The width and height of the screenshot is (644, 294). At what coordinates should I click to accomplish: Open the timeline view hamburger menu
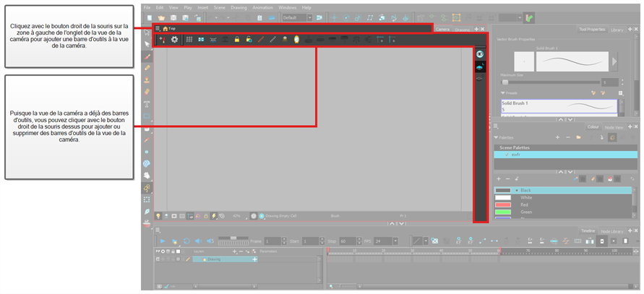[158, 230]
